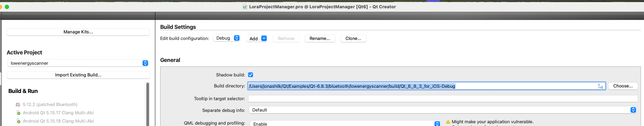Screen dimensions: 644x126
Task: Click Choose... to browse build directory
Action: pos(623,86)
